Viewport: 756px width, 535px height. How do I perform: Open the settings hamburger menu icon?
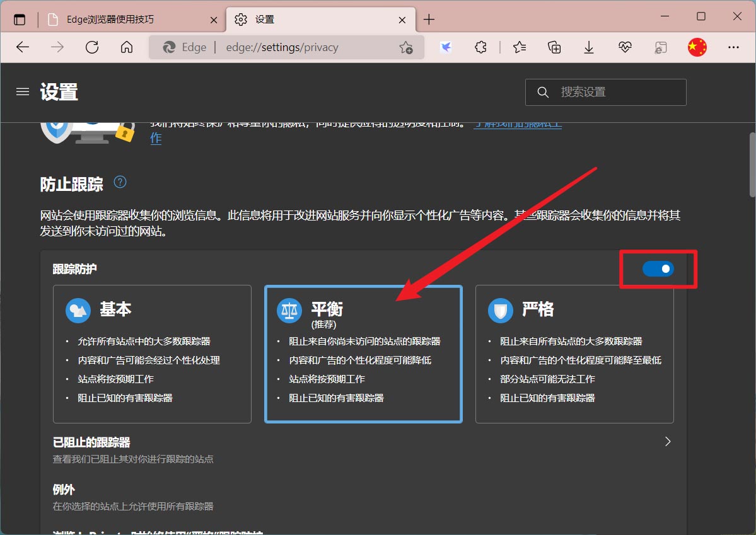pos(23,91)
